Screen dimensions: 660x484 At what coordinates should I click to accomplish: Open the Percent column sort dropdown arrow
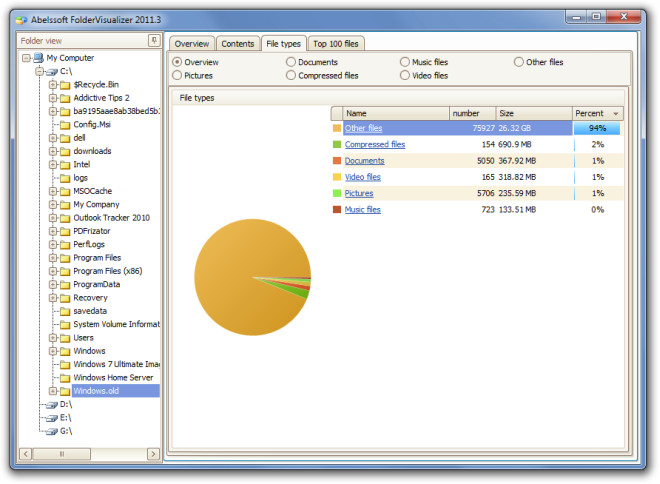[616, 114]
